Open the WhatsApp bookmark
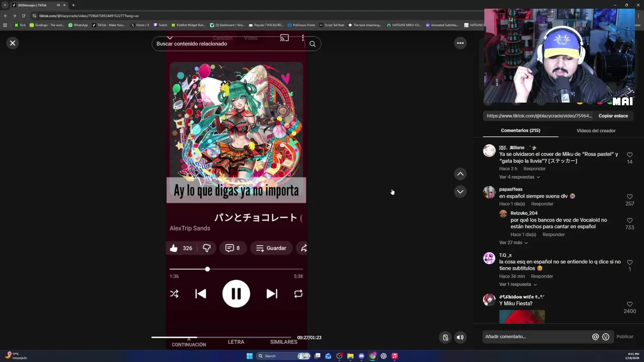The width and height of the screenshot is (644, 362). click(78, 25)
